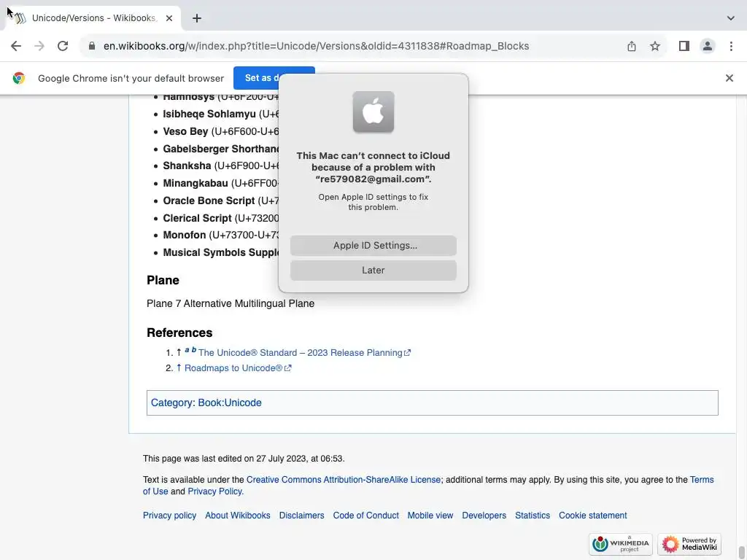Select the Unicode/Versions - Wikibooks tab
Image resolution: width=747 pixels, height=560 pixels.
(x=94, y=18)
